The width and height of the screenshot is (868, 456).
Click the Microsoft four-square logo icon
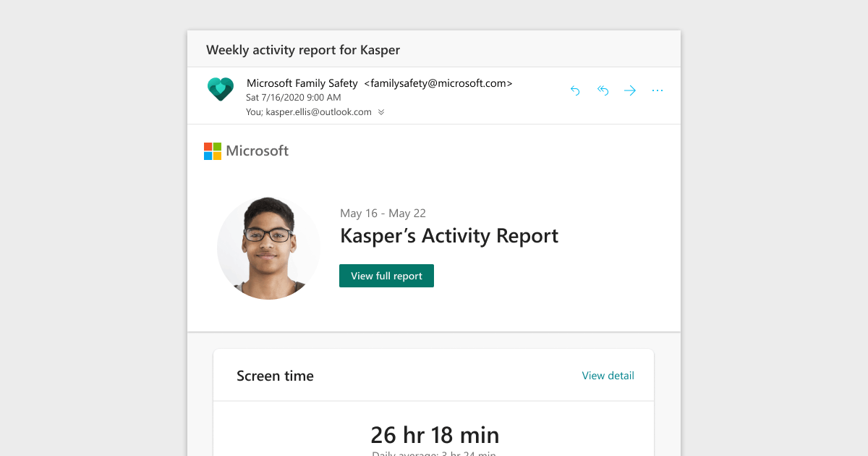click(211, 151)
